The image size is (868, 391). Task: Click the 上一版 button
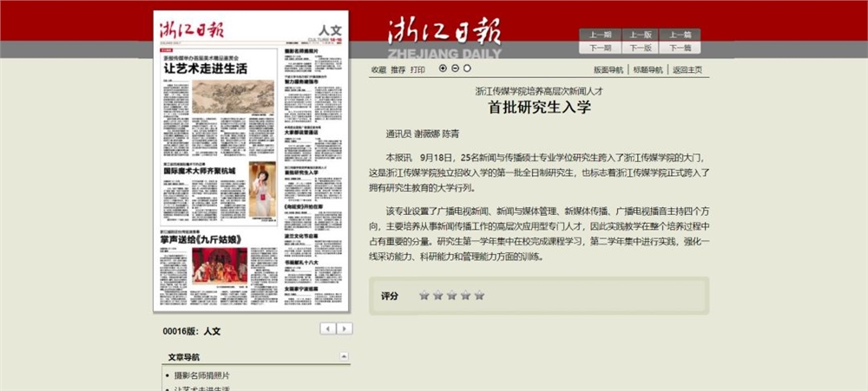[x=640, y=35]
